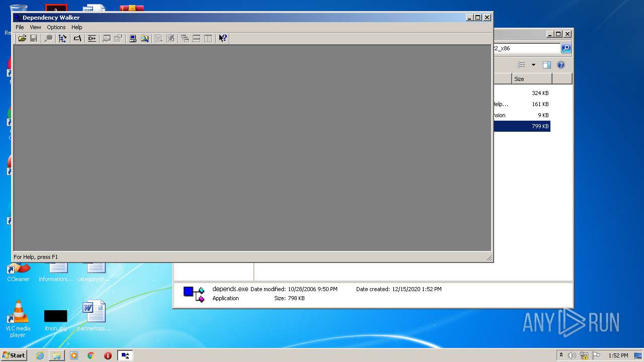Image resolution: width=644 pixels, height=362 pixels.
Task: Select the 9 KB file row
Action: (522, 115)
